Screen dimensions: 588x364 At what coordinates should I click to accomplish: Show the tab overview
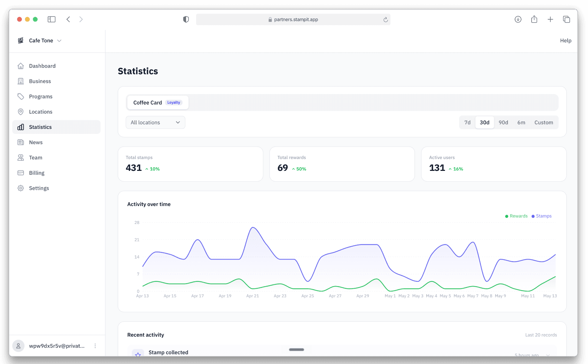point(566,19)
